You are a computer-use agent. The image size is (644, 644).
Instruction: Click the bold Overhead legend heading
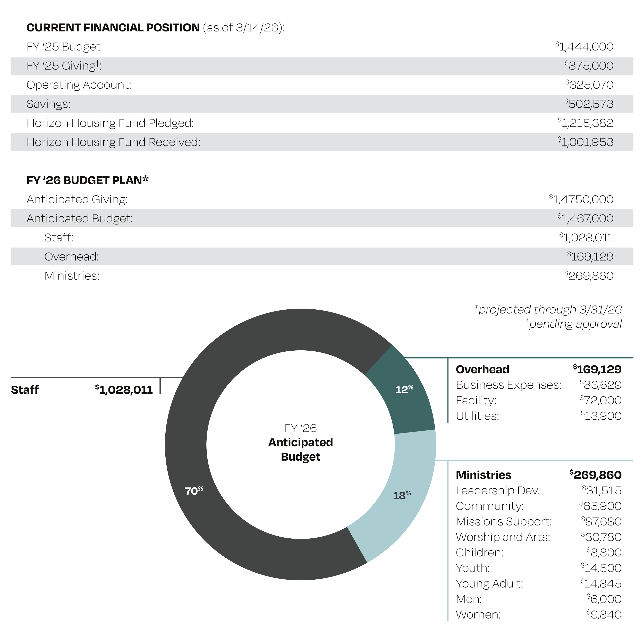coord(482,369)
